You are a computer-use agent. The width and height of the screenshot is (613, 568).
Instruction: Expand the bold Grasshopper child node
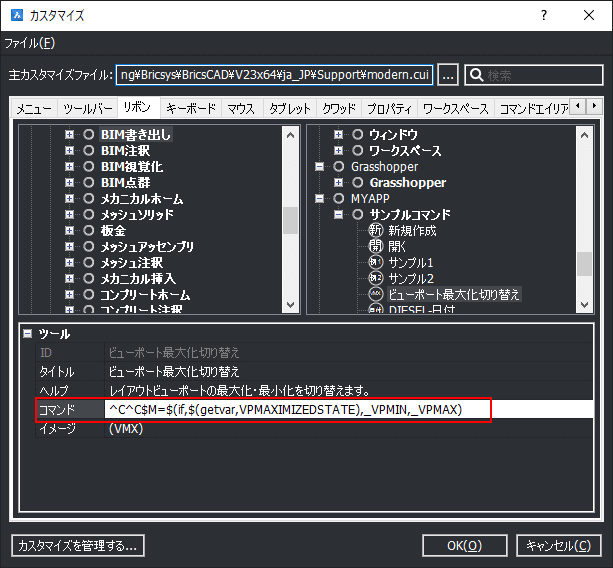(338, 183)
